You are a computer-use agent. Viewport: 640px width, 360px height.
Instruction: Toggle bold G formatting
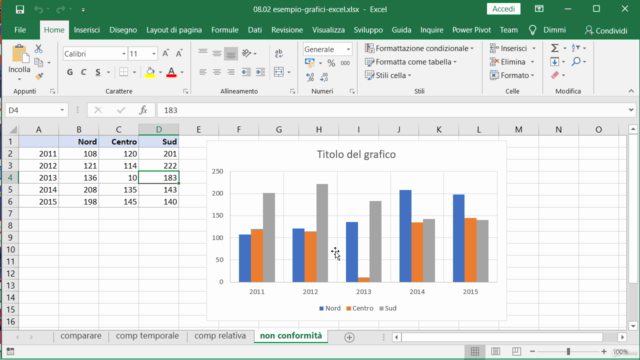pos(70,72)
